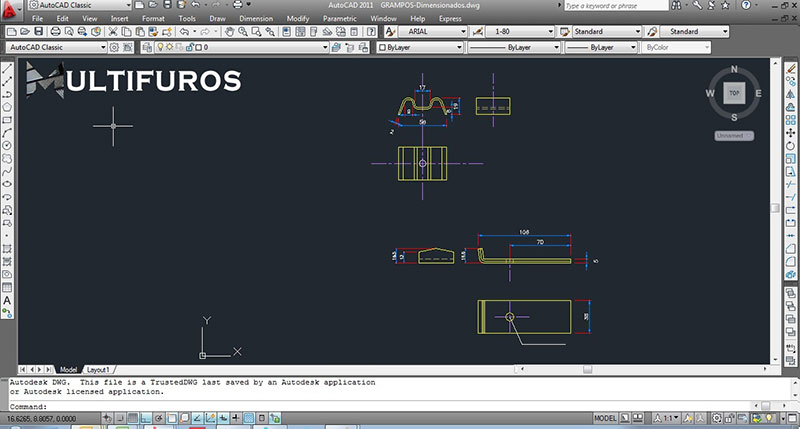The height and width of the screenshot is (429, 800).
Task: Click the Cut scissors icon
Action: (113, 32)
